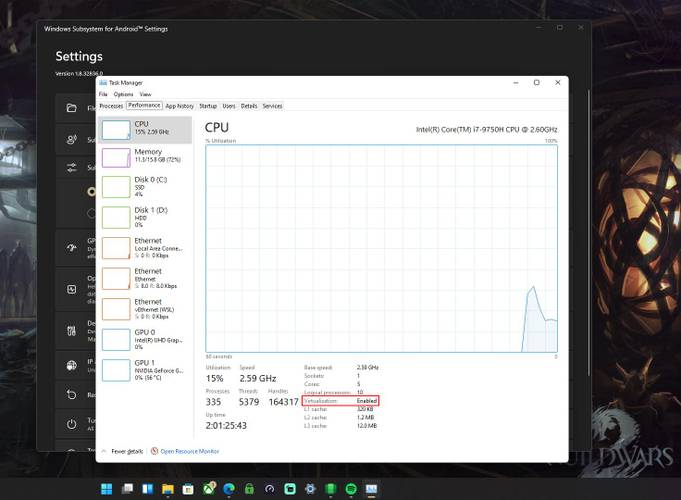The width and height of the screenshot is (681, 500).
Task: Open Resource Monitor link
Action: (x=190, y=451)
